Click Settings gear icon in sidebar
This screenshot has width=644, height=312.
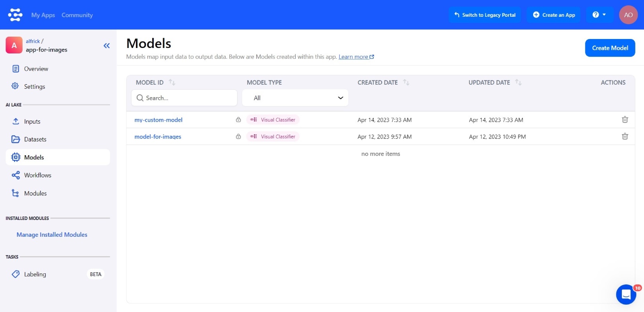[15, 86]
